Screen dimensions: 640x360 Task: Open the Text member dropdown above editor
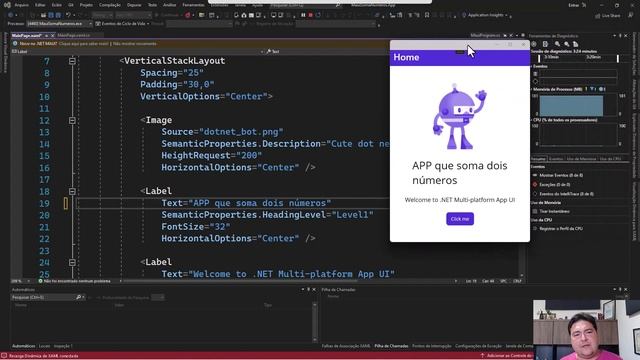[x=327, y=52]
